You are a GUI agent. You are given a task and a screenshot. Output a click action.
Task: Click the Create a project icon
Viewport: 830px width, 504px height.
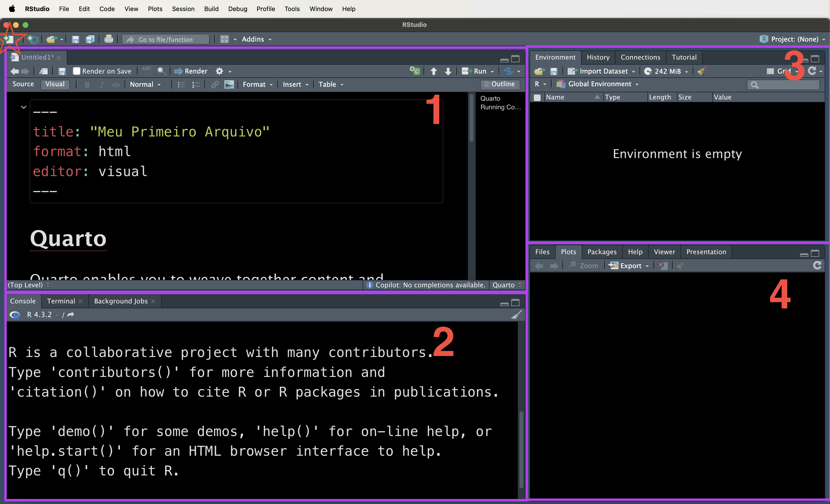pyautogui.click(x=33, y=39)
